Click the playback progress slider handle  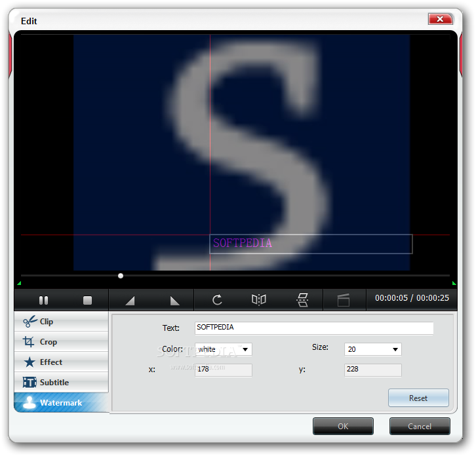point(121,276)
